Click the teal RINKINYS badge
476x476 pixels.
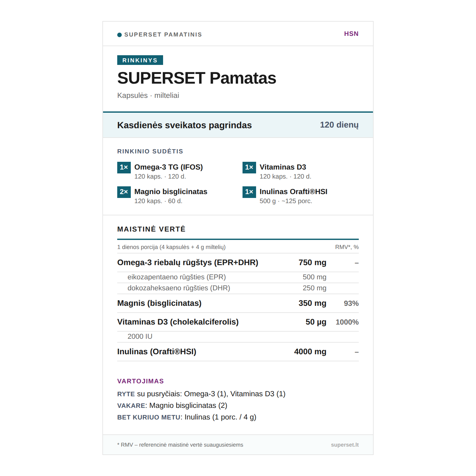coord(140,60)
